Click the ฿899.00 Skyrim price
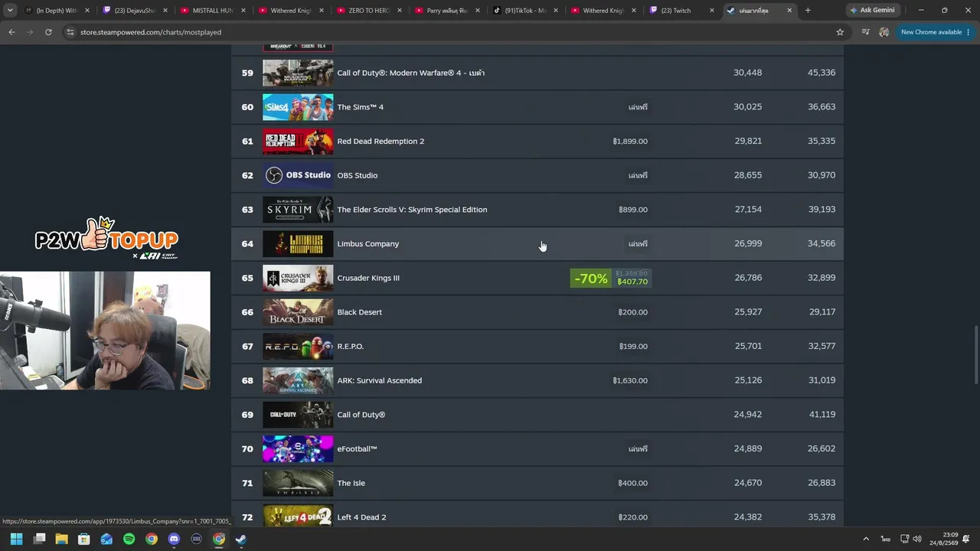The height and width of the screenshot is (551, 980). coord(633,210)
